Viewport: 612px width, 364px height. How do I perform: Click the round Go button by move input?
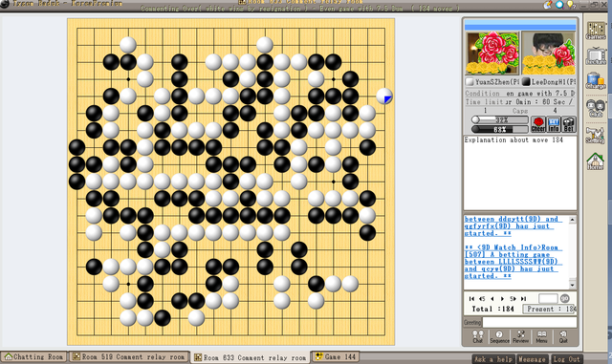[564, 298]
